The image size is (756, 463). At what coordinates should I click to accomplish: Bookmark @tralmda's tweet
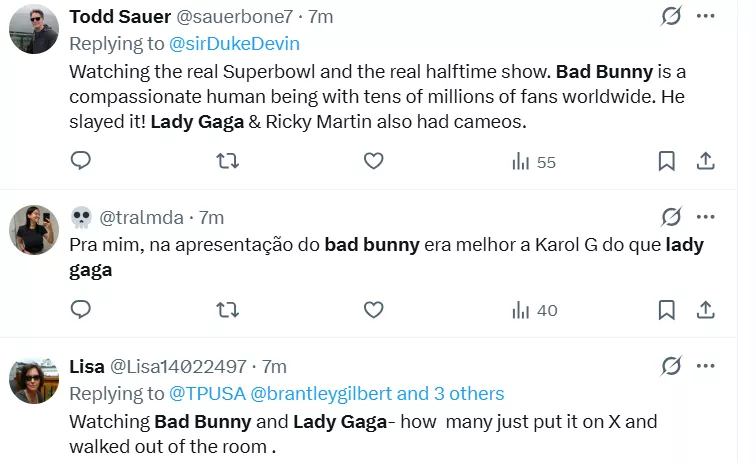[666, 310]
